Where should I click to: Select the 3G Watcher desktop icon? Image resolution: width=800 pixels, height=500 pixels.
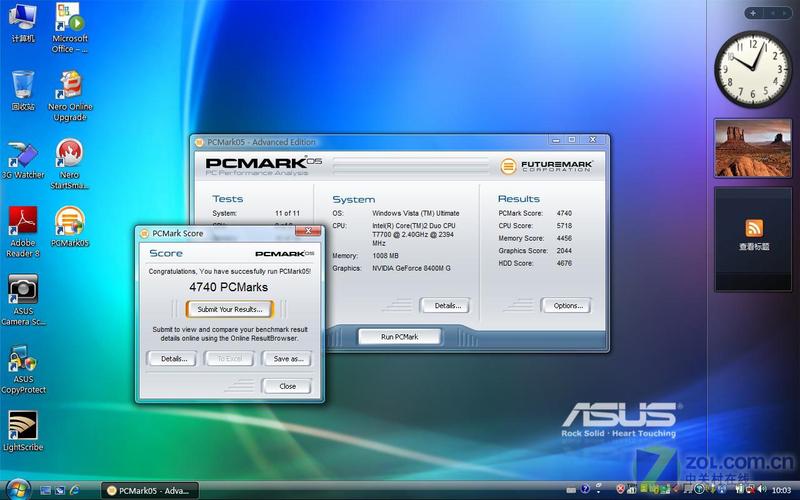point(22,159)
